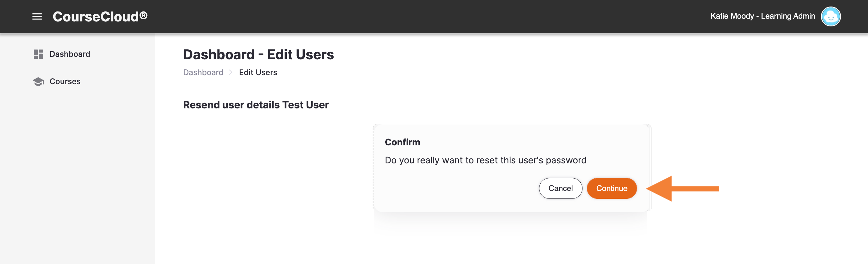Select Courses in the sidebar menu
This screenshot has width=868, height=264.
pyautogui.click(x=65, y=81)
